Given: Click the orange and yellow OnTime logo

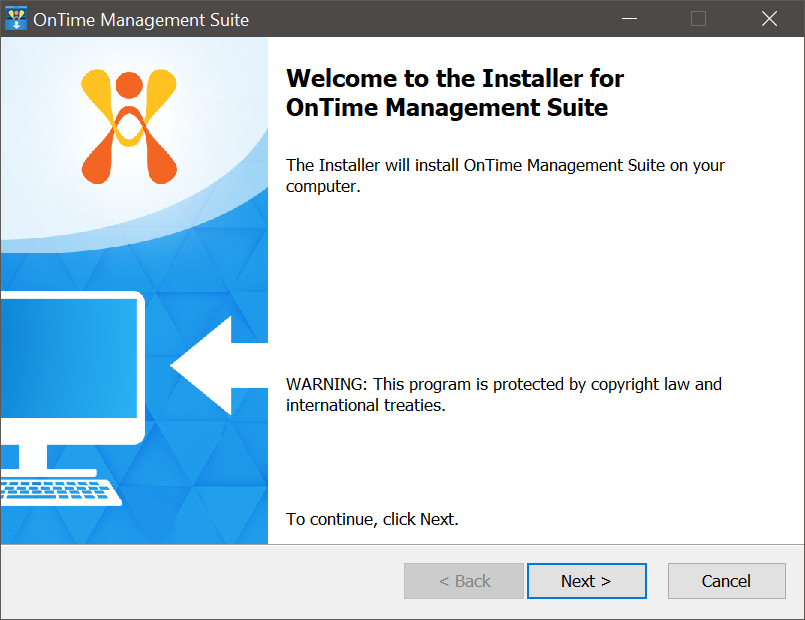Looking at the screenshot, I should [129, 126].
